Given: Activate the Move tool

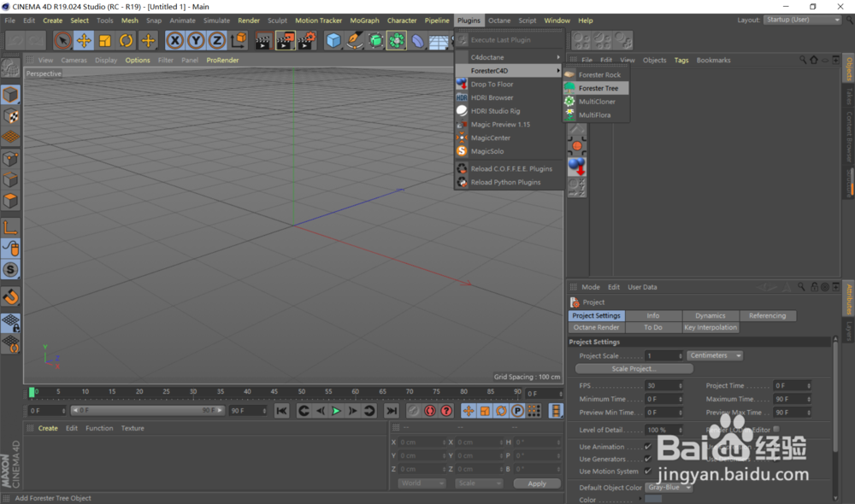Looking at the screenshot, I should click(x=84, y=40).
